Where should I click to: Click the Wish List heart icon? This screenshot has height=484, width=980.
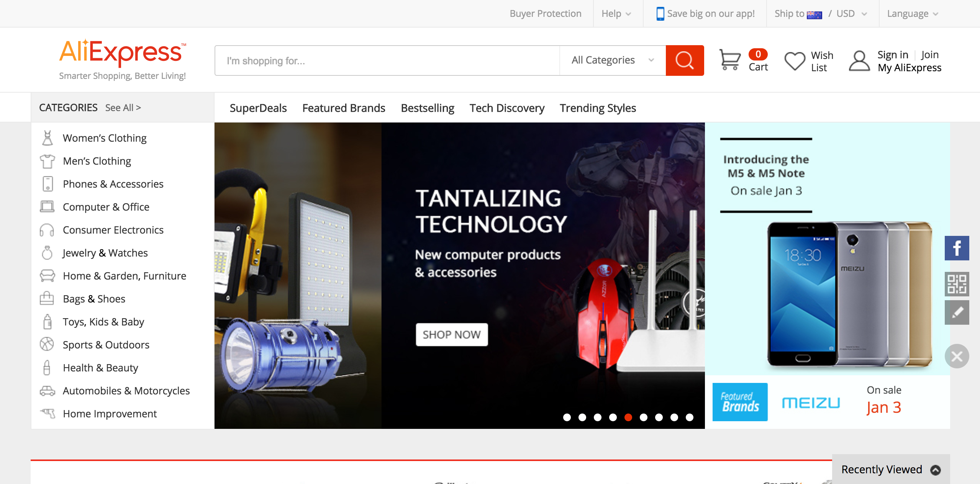coord(795,60)
